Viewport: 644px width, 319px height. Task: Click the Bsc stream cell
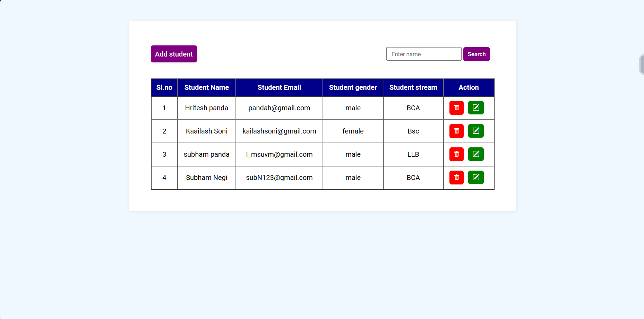pos(413,131)
